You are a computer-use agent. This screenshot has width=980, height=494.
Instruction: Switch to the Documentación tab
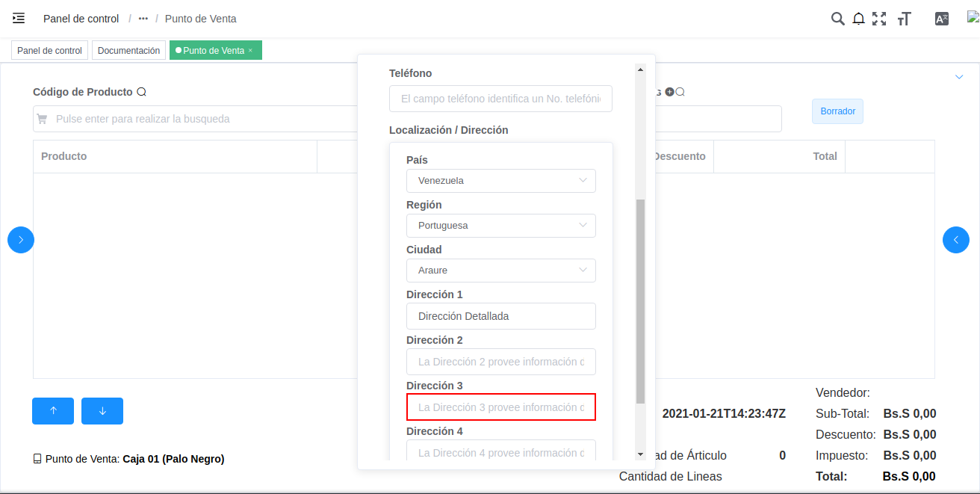click(128, 50)
